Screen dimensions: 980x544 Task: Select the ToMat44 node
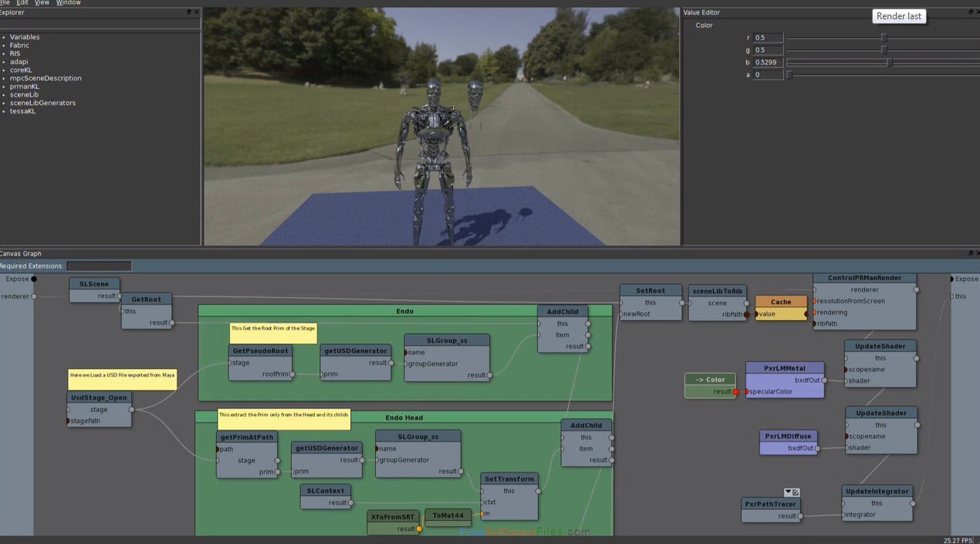(448, 515)
